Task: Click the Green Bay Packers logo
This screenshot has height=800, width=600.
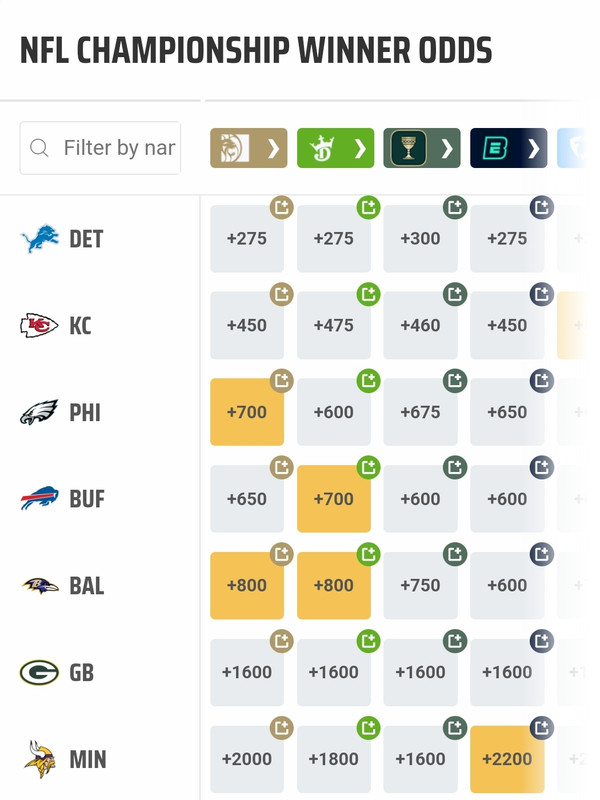Action: click(x=39, y=672)
